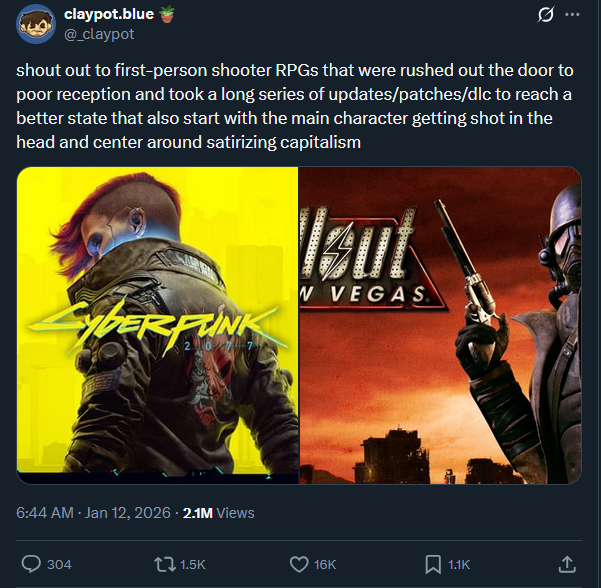The image size is (601, 588).
Task: Click the Grok slash-circle icon
Action: 545,15
